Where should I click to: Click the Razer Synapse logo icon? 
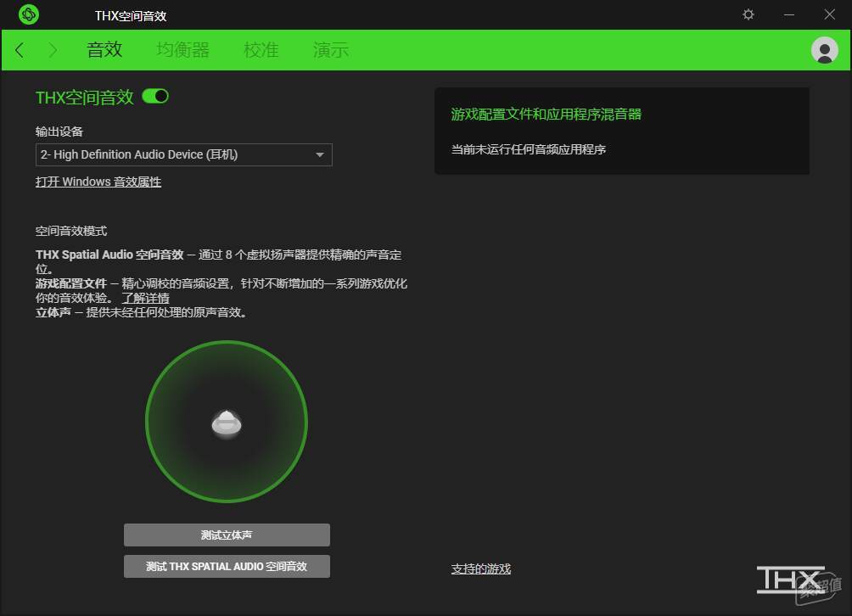coord(29,14)
